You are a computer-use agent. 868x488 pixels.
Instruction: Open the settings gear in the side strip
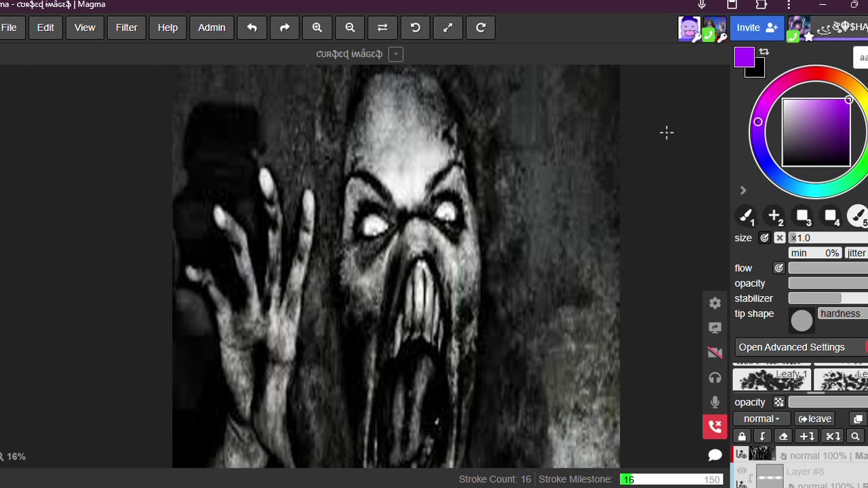point(715,303)
